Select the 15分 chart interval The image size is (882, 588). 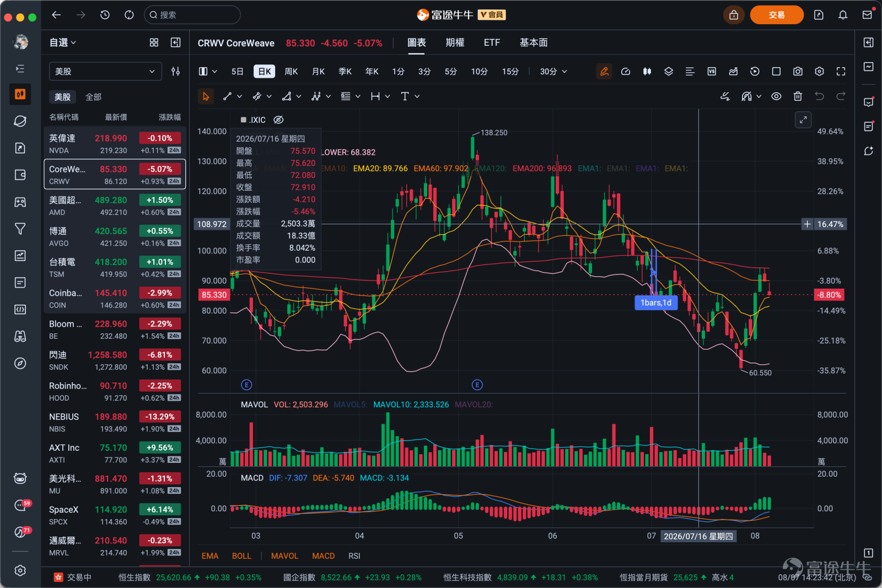(x=510, y=72)
